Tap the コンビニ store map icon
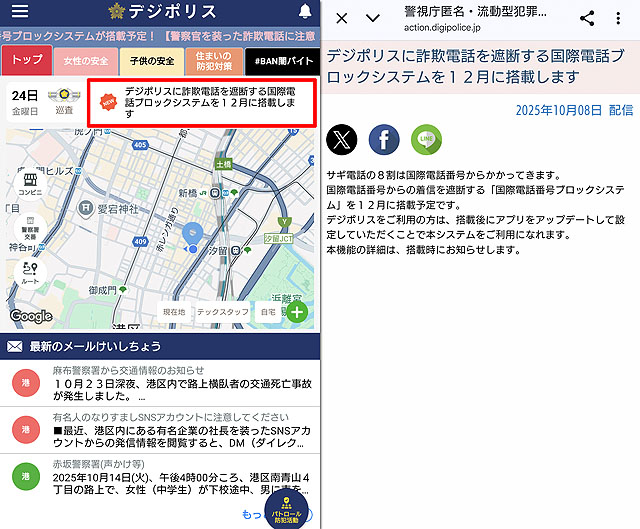Screen dimensions: 640x529 tap(28, 183)
